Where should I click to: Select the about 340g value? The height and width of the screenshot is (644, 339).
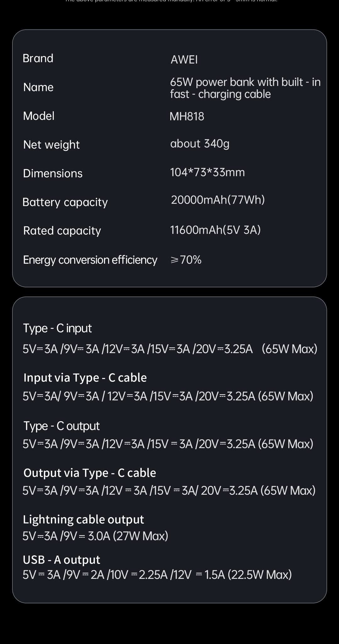tap(200, 143)
